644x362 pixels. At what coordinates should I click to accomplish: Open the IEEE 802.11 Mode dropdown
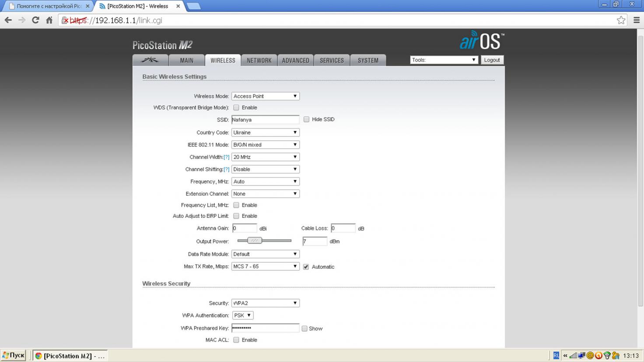[x=265, y=145]
